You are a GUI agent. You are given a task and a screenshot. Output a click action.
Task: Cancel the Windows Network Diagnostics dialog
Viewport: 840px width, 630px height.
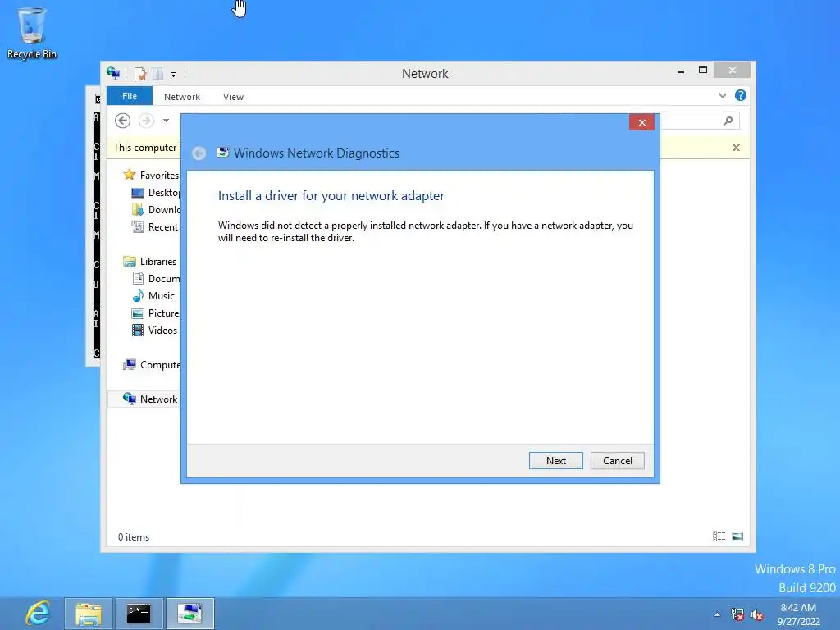coord(617,461)
